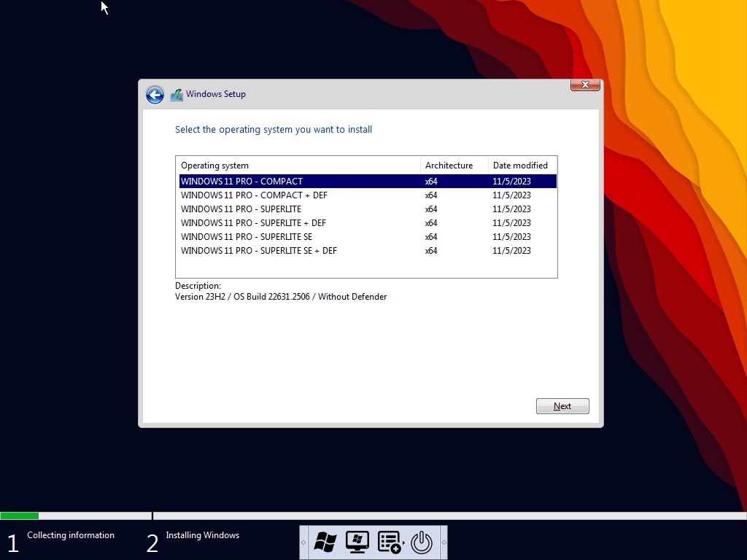Screen dimensions: 747x560
Task: Click the 'Collecting information' step label
Action: pos(71,535)
